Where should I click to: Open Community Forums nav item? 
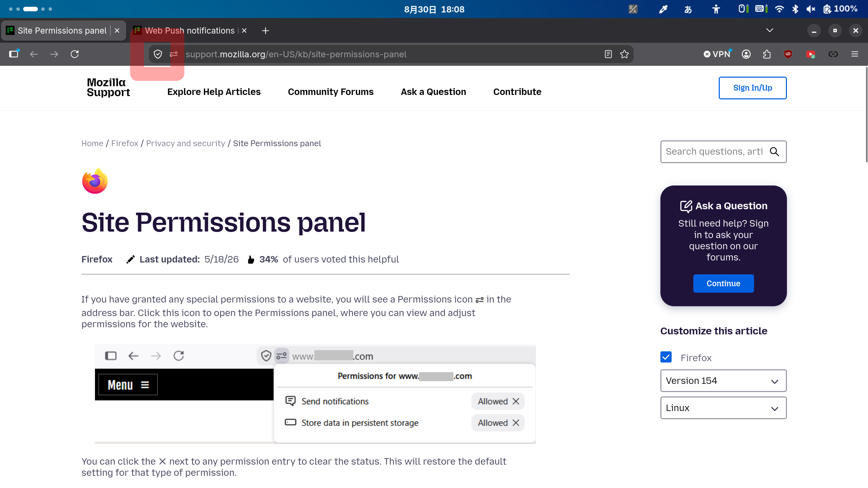coord(331,92)
